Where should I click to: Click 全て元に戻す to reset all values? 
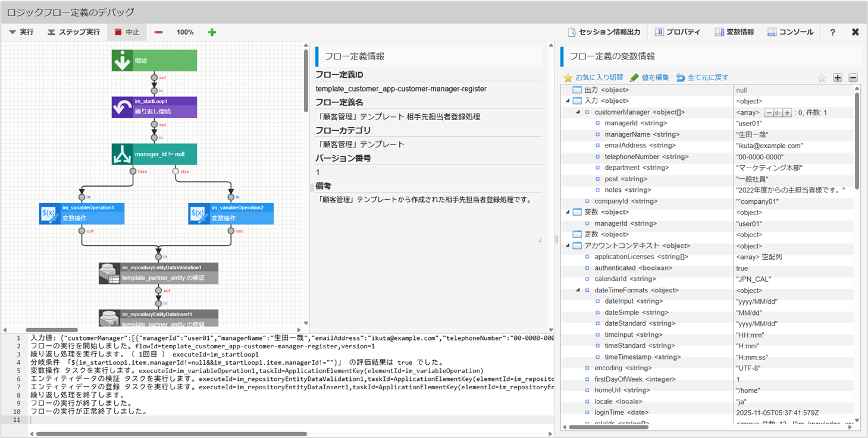pyautogui.click(x=701, y=78)
